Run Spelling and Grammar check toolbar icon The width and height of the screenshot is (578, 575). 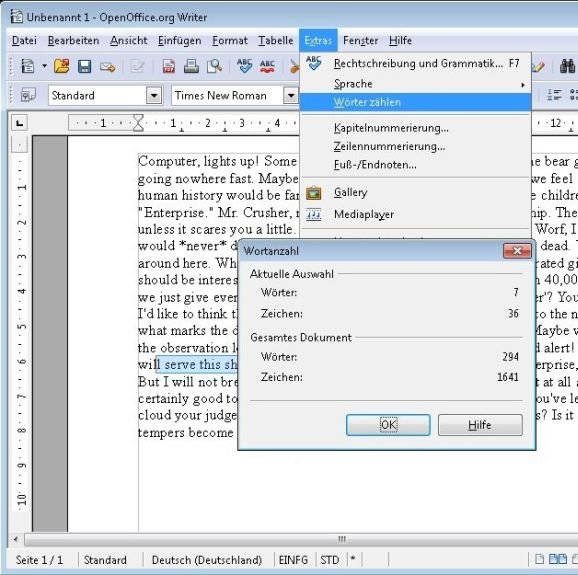pyautogui.click(x=244, y=66)
